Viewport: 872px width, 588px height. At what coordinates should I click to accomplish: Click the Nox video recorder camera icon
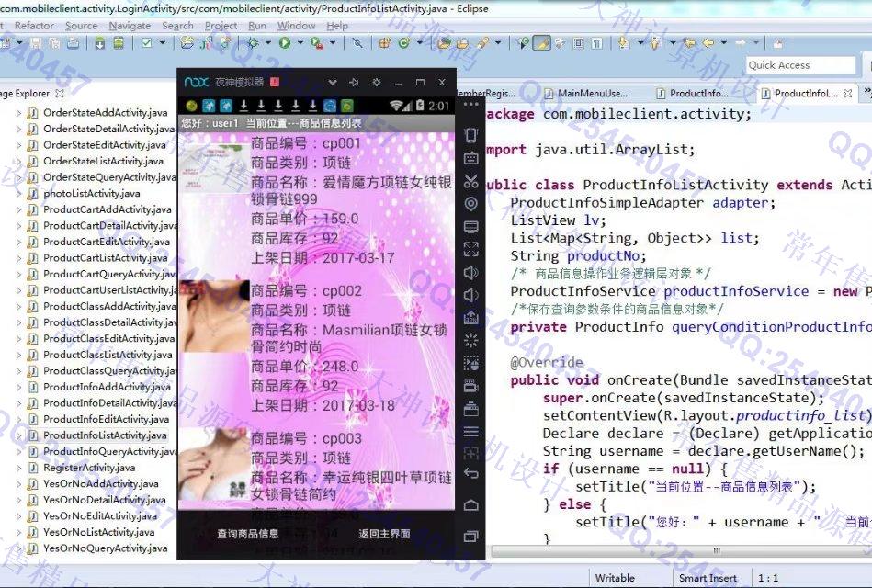point(471,386)
